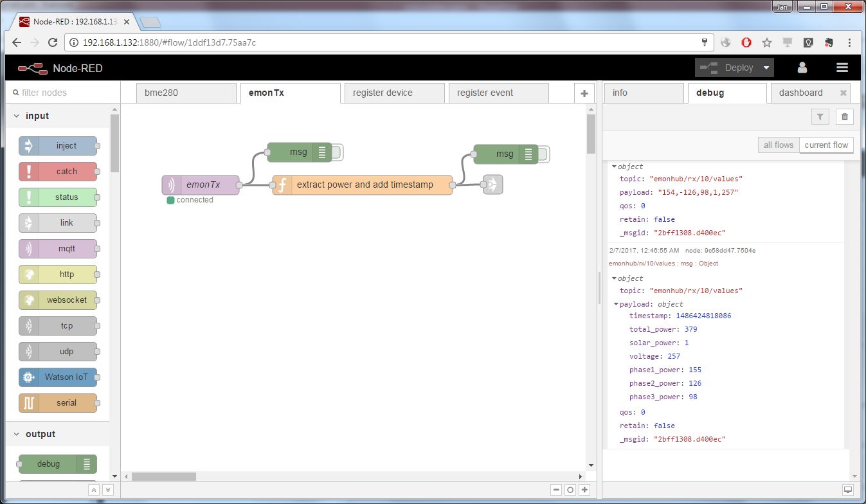Reset canvas zoom with circle button
Viewport: 866px width, 504px height.
point(570,490)
